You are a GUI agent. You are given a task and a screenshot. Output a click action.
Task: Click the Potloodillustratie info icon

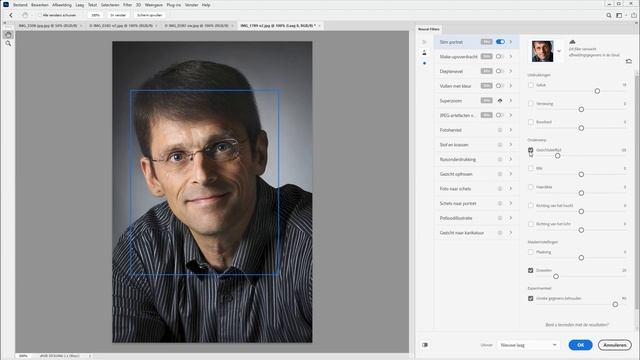coord(500,218)
